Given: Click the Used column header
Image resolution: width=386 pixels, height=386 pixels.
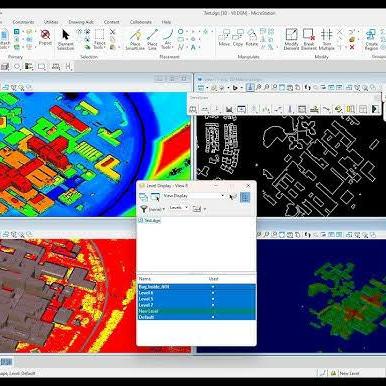Looking at the screenshot, I should pyautogui.click(x=213, y=279).
